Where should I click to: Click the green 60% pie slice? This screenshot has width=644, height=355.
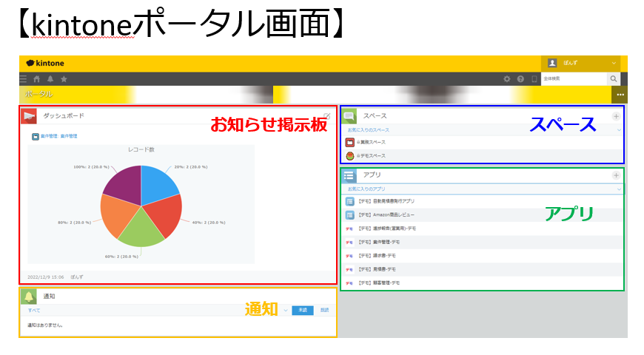coord(141,232)
